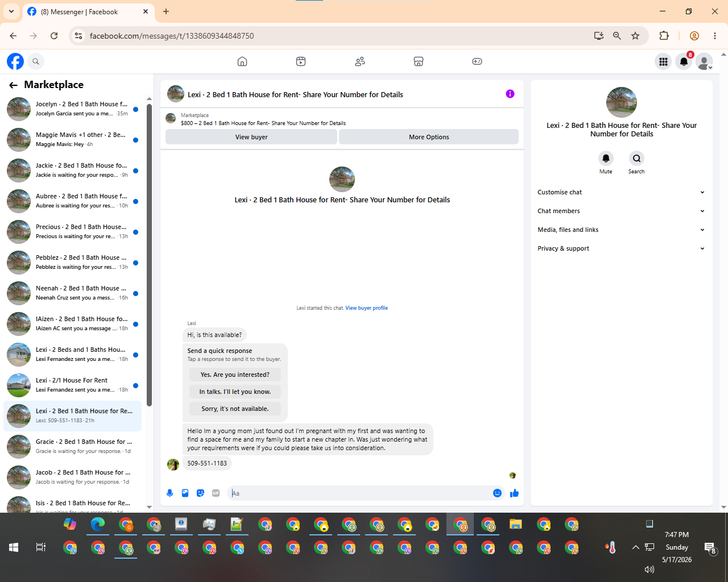Open the Gaming controller icon
Image resolution: width=728 pixels, height=582 pixels.
pyautogui.click(x=477, y=61)
